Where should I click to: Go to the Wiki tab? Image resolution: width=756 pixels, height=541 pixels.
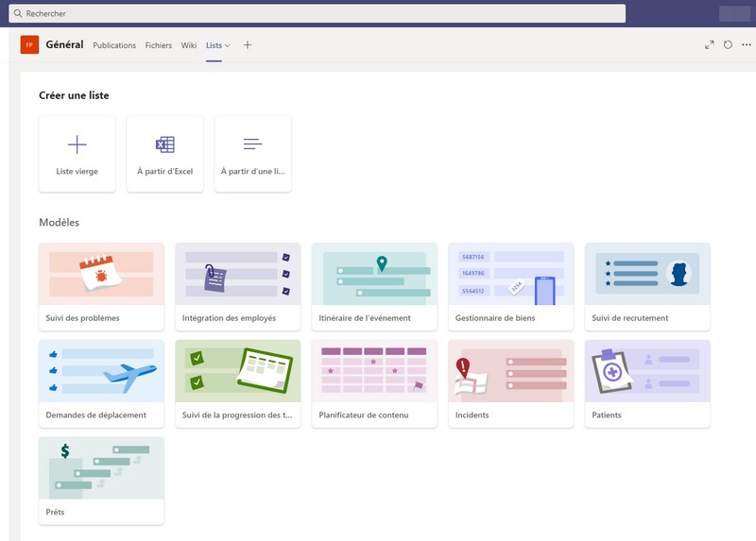tap(189, 45)
